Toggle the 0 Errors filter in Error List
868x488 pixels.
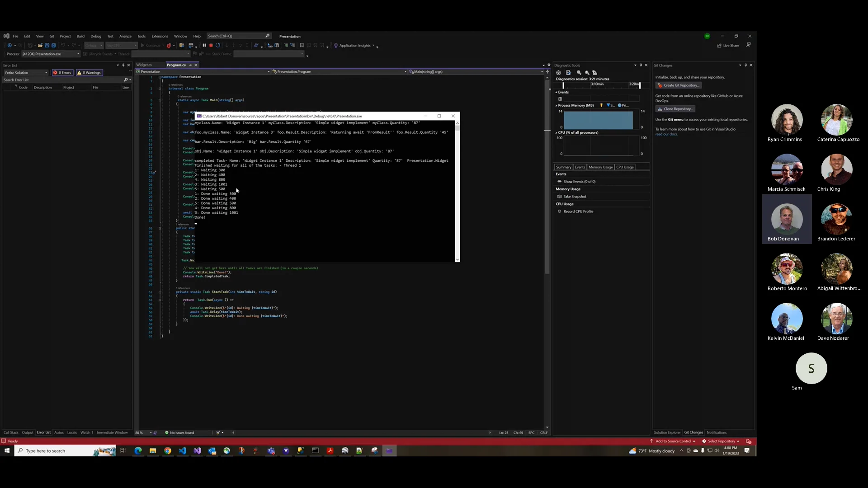pyautogui.click(x=62, y=72)
